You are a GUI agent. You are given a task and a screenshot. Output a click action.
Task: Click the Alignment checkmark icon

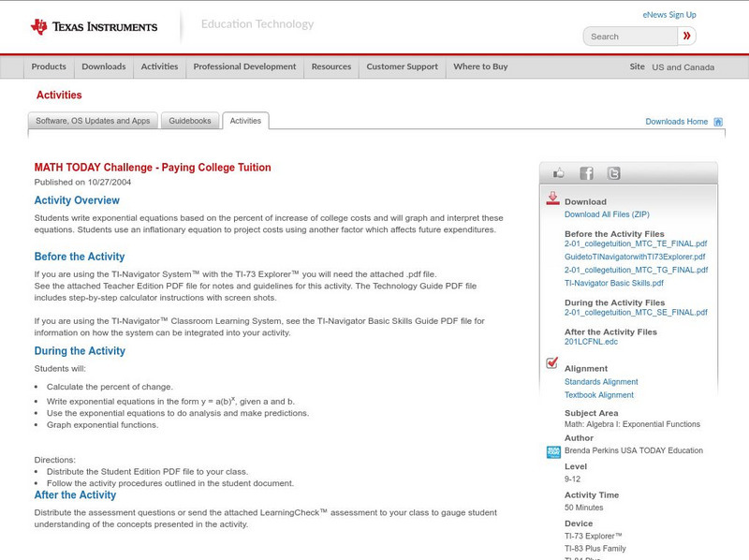point(551,362)
